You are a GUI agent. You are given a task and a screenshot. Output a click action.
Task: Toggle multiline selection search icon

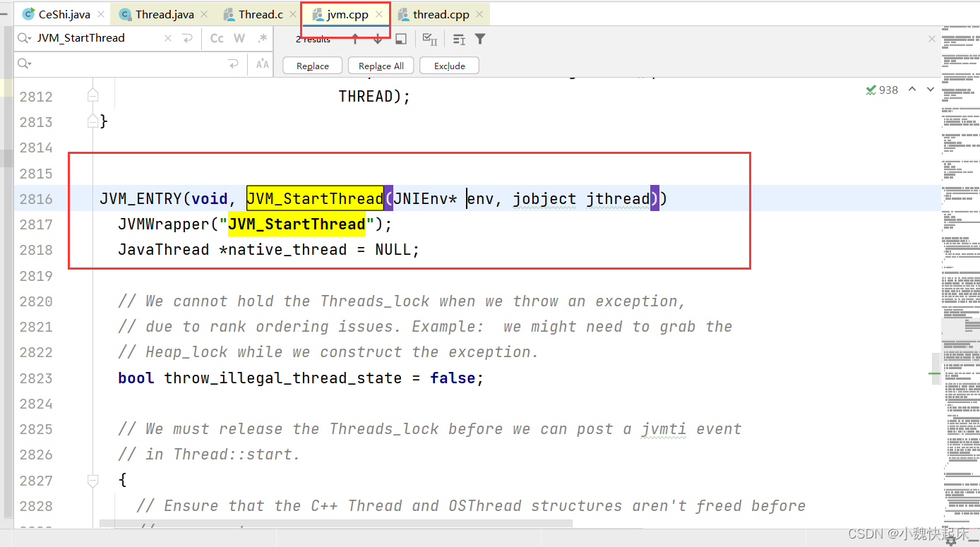tap(459, 39)
